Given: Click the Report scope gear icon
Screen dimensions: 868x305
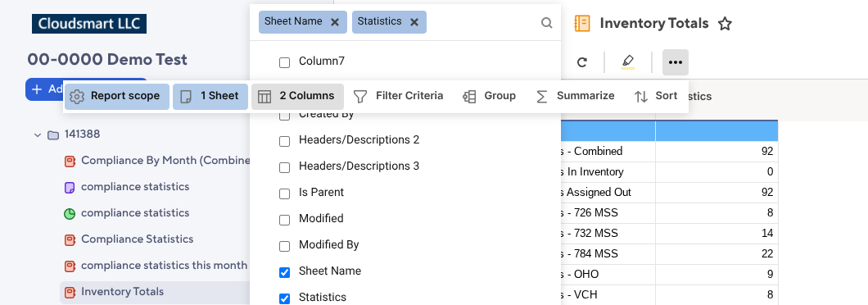Looking at the screenshot, I should tap(78, 97).
